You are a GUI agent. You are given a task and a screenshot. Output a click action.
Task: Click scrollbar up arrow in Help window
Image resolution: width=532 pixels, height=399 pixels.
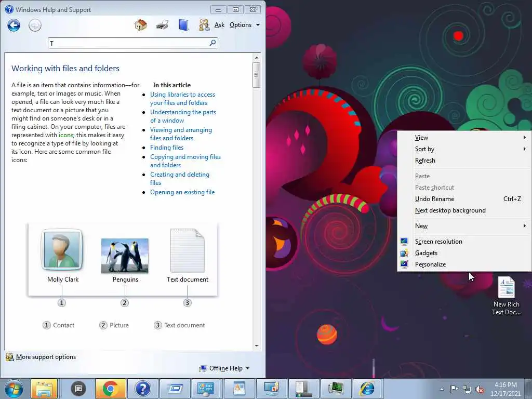pyautogui.click(x=257, y=58)
